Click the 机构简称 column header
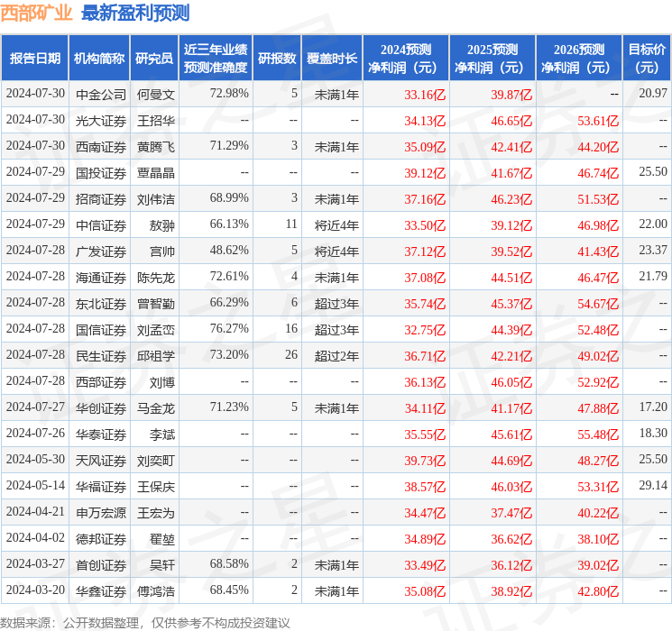 coord(99,59)
